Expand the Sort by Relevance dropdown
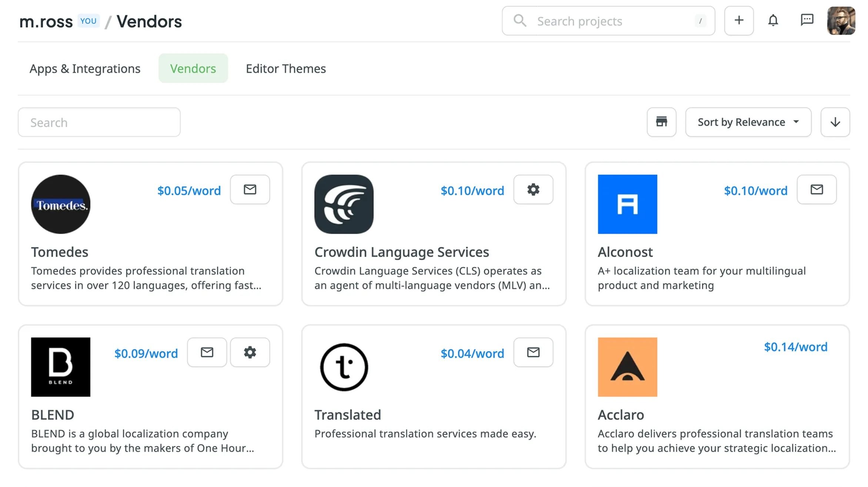868x487 pixels. point(748,122)
